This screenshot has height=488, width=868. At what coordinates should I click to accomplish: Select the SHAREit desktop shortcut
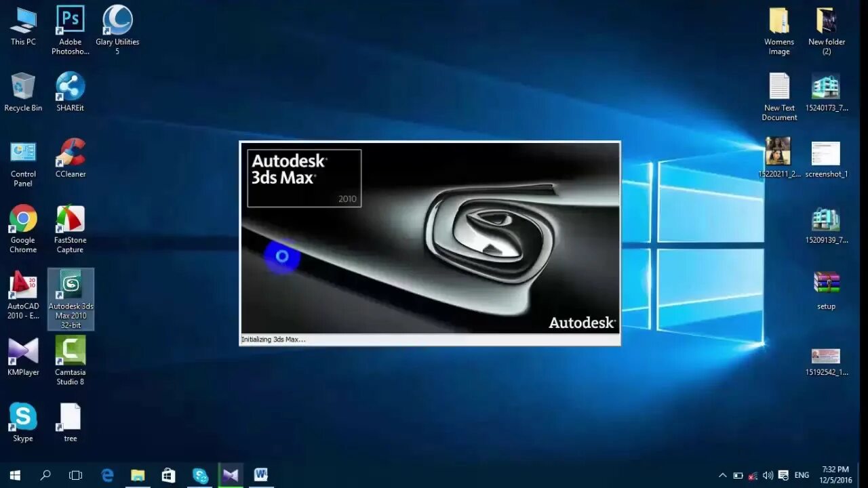pos(71,92)
